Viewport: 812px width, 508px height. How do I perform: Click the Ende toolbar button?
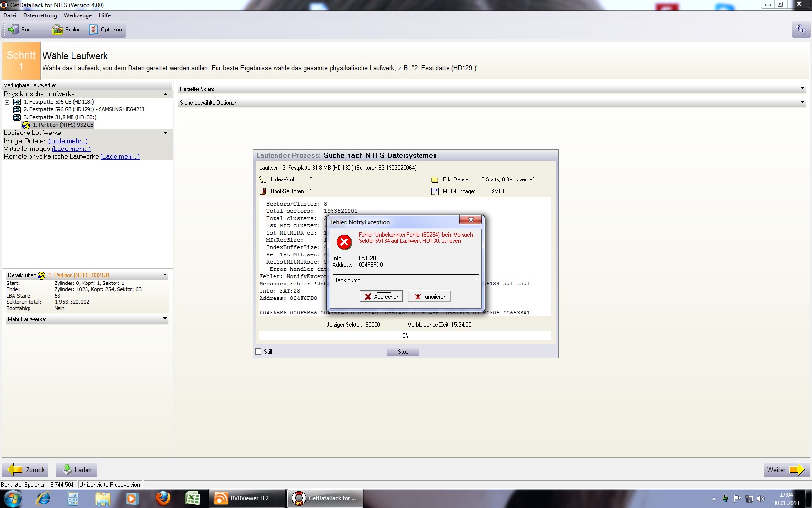21,30
